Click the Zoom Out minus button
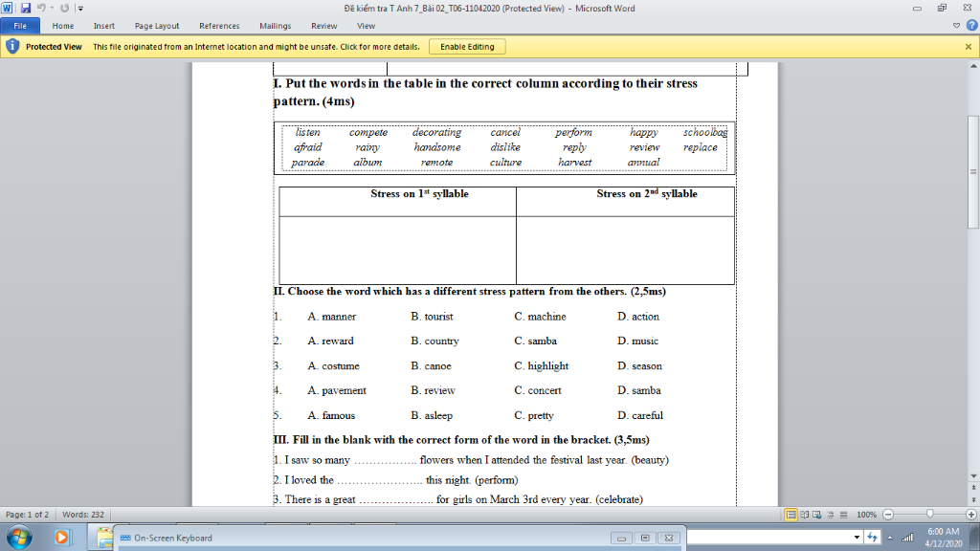This screenshot has height=551, width=980. [888, 515]
